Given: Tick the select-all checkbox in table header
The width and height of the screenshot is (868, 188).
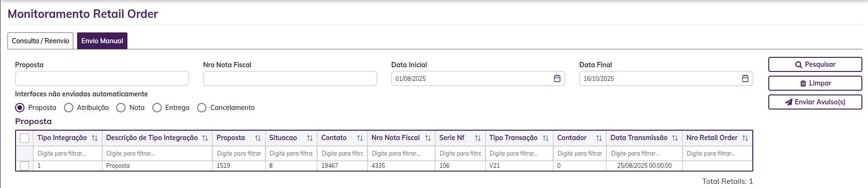Looking at the screenshot, I should point(24,138).
